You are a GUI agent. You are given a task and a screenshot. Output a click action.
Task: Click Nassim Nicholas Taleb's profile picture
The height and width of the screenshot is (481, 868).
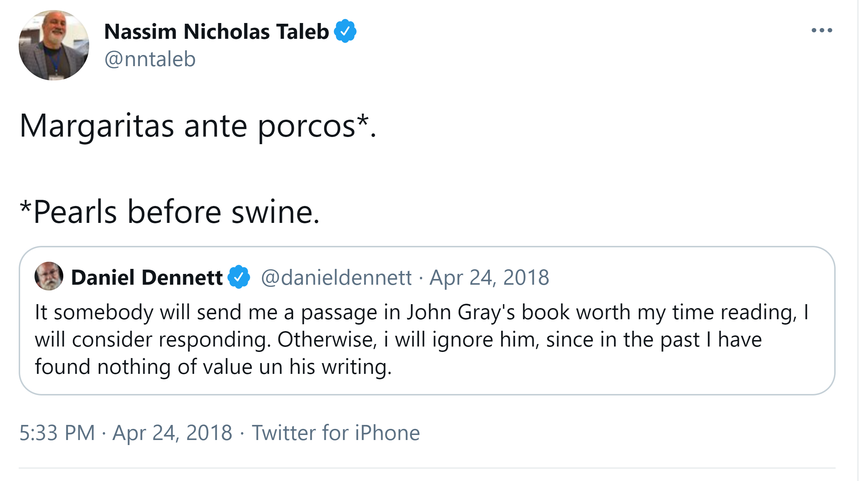coord(54,45)
